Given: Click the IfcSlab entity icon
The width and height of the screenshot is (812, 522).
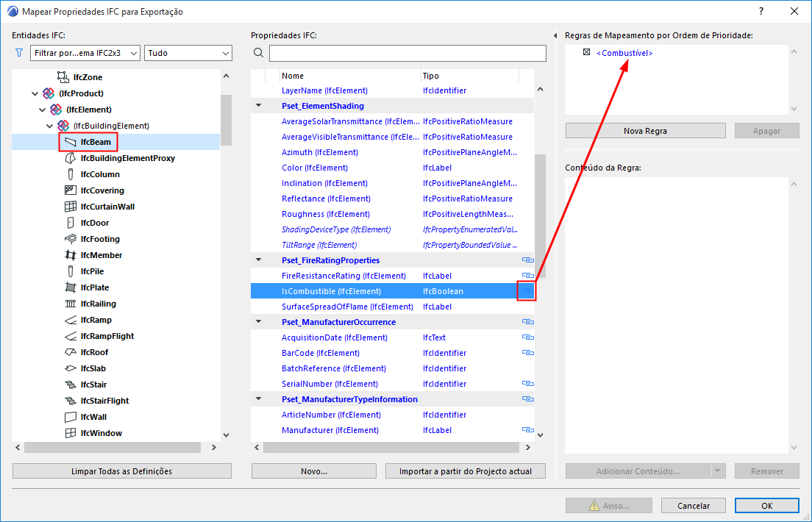Looking at the screenshot, I should click(71, 368).
